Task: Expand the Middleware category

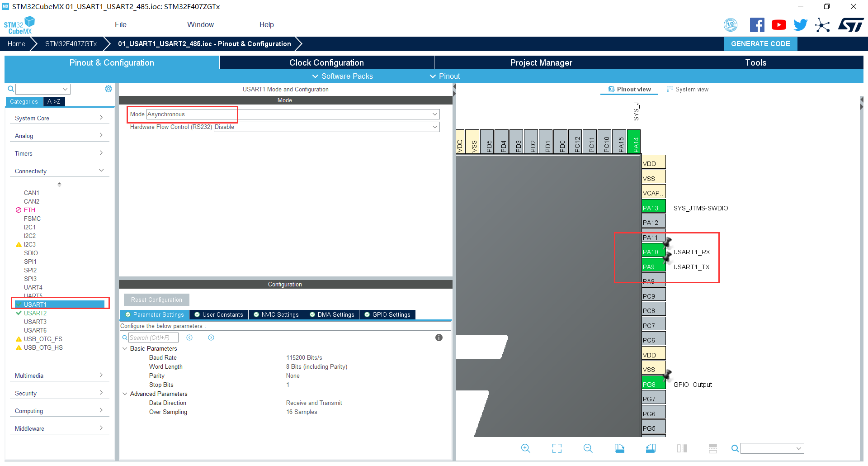Action: click(59, 428)
